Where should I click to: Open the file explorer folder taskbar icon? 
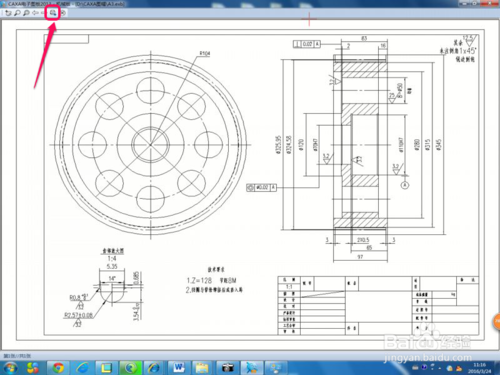click(x=202, y=368)
